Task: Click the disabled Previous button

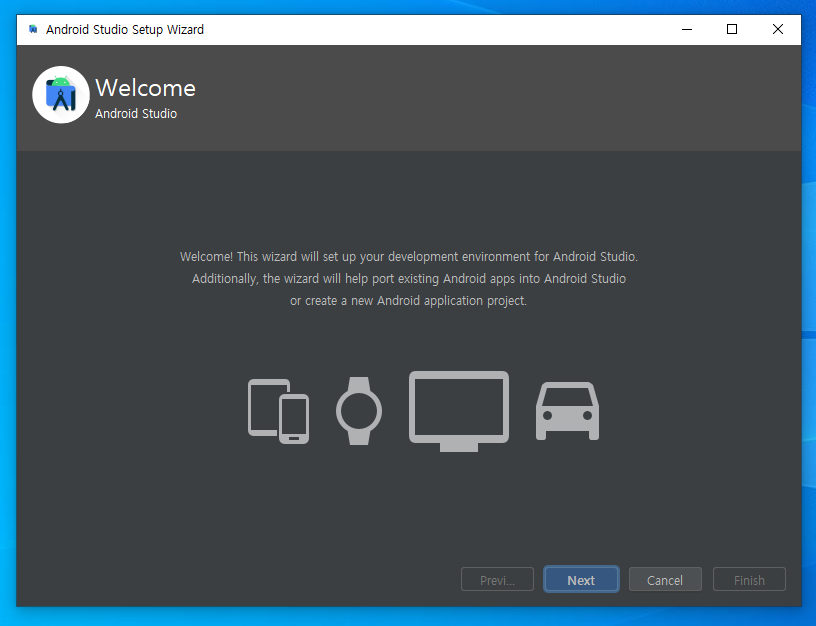Action: pyautogui.click(x=497, y=579)
